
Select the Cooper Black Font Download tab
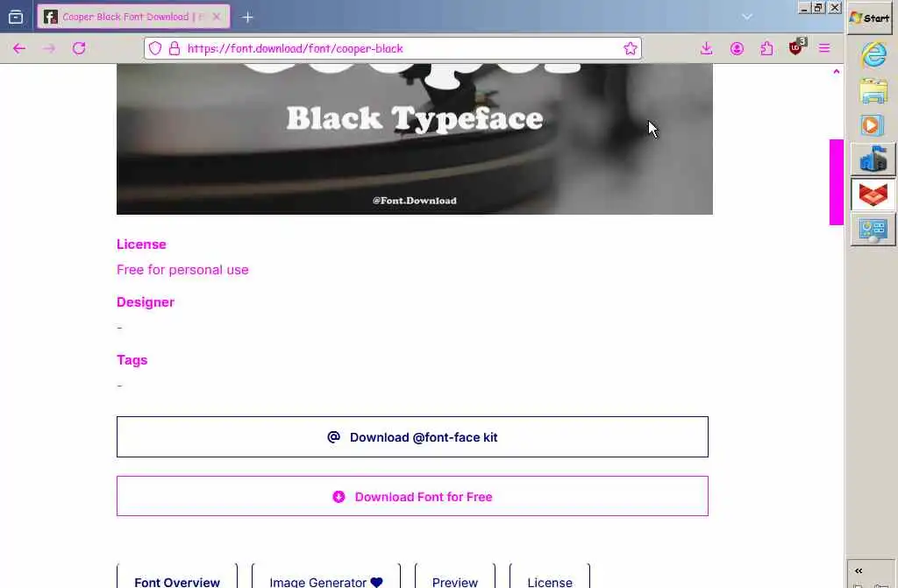(x=133, y=17)
